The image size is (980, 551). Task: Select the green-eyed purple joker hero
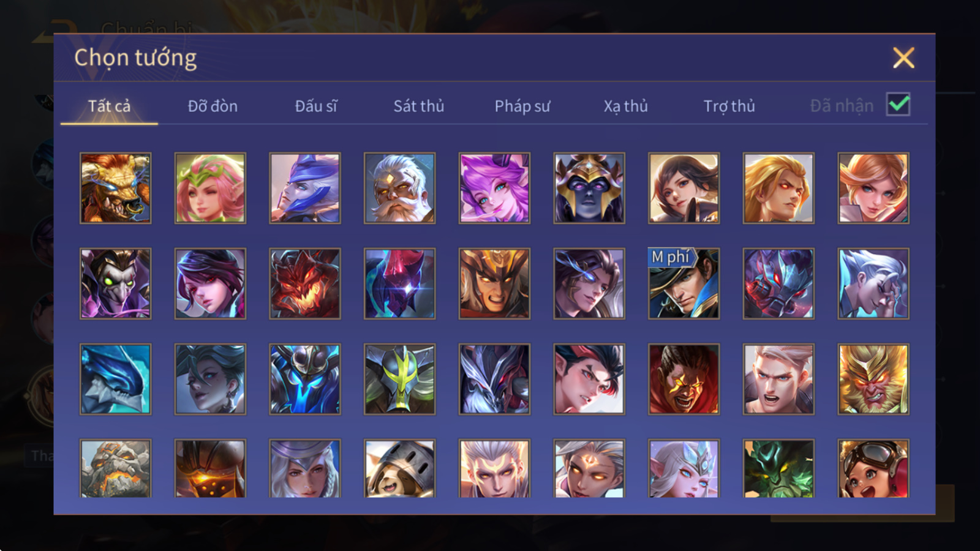(116, 283)
